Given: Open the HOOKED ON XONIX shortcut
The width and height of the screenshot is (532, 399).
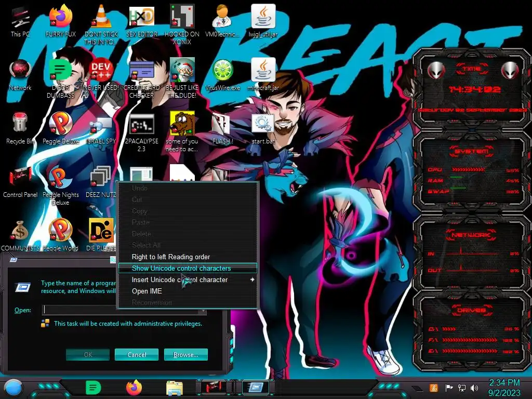Looking at the screenshot, I should tap(182, 24).
